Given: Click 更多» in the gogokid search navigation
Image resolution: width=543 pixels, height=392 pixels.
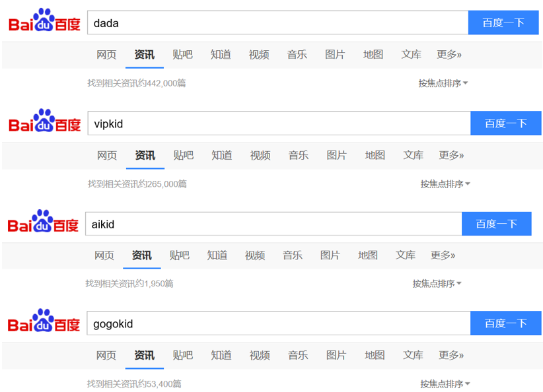Looking at the screenshot, I should point(451,355).
